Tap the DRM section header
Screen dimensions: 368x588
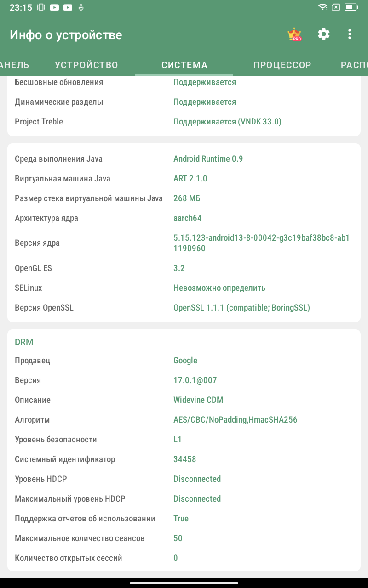pyautogui.click(x=24, y=342)
